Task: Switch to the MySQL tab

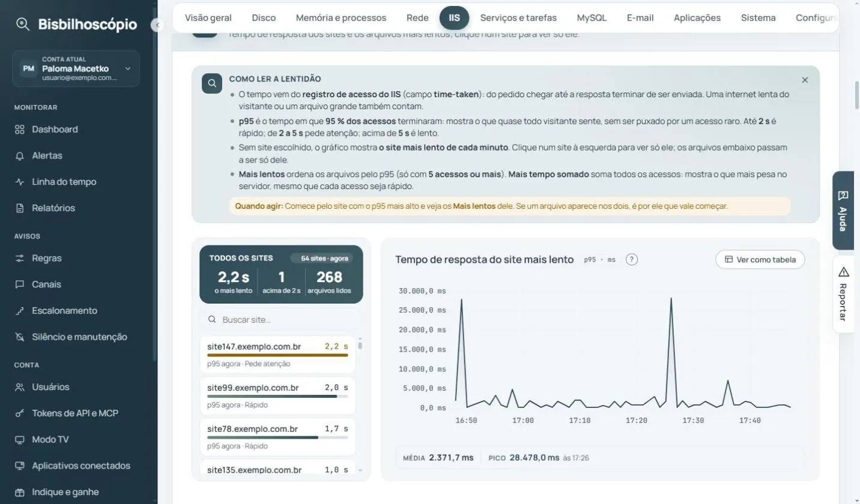Action: point(592,18)
